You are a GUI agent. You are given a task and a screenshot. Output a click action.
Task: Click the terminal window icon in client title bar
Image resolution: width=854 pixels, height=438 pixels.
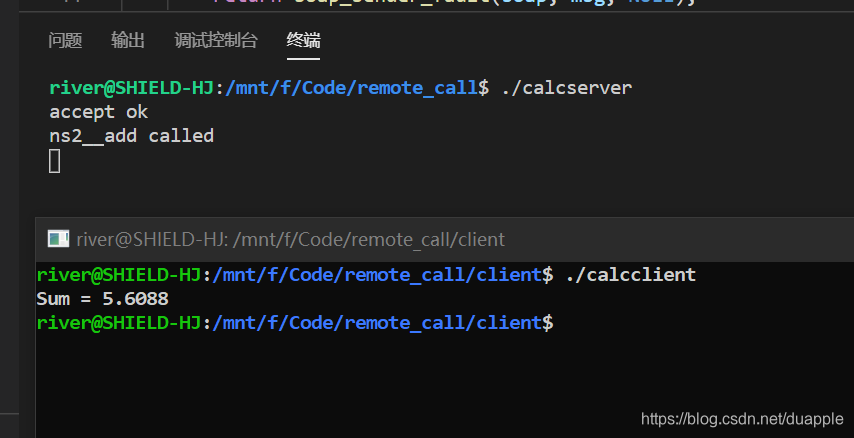click(x=58, y=239)
